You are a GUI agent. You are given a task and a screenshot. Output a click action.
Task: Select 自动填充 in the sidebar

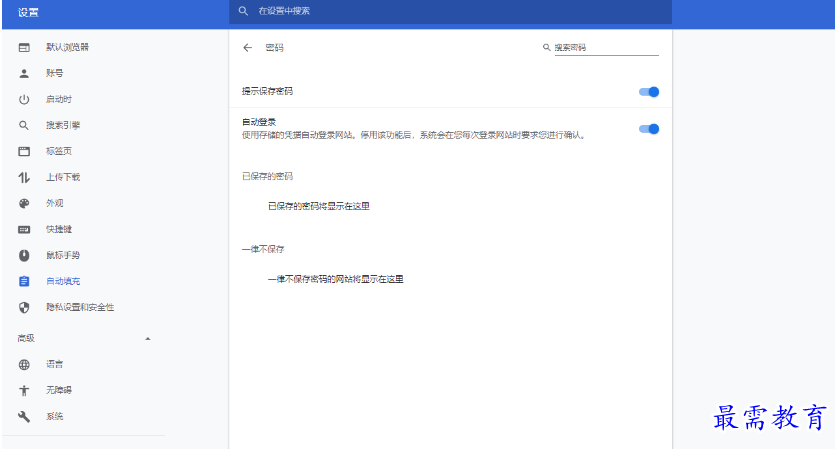63,281
